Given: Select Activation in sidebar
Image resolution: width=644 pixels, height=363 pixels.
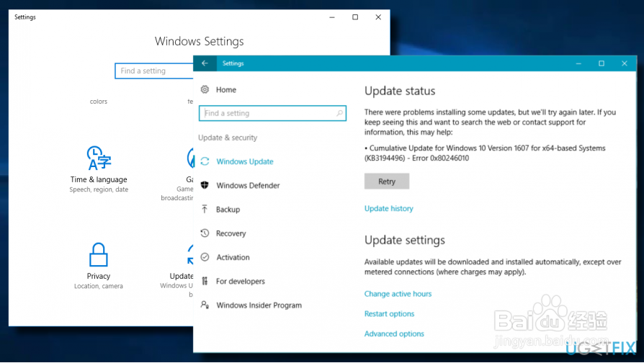Looking at the screenshot, I should pyautogui.click(x=233, y=257).
